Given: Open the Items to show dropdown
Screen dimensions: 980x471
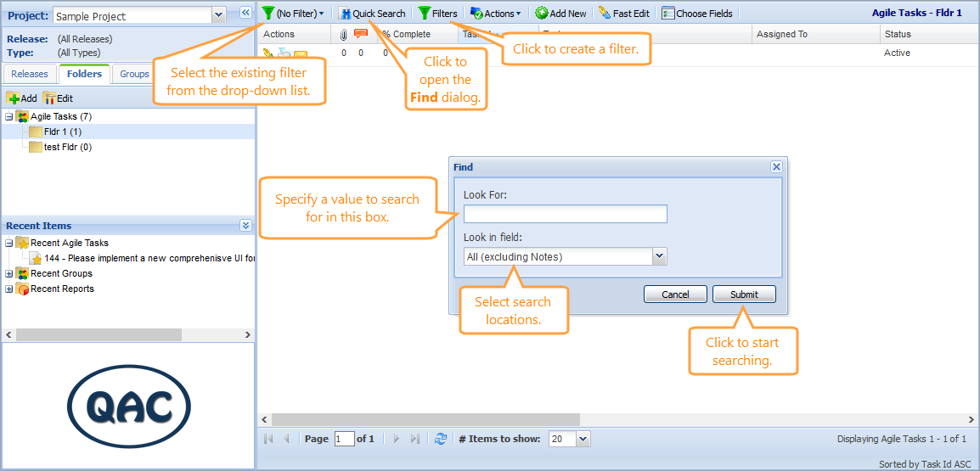Looking at the screenshot, I should (583, 439).
